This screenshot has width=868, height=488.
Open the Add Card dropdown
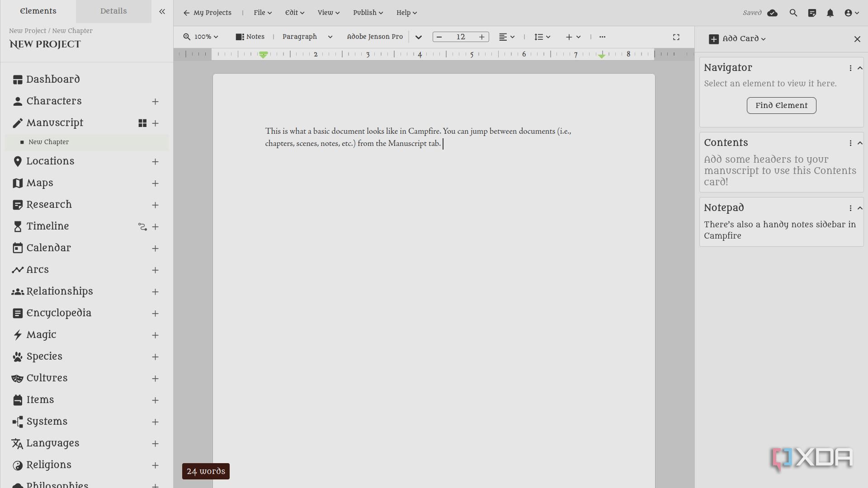click(x=738, y=39)
